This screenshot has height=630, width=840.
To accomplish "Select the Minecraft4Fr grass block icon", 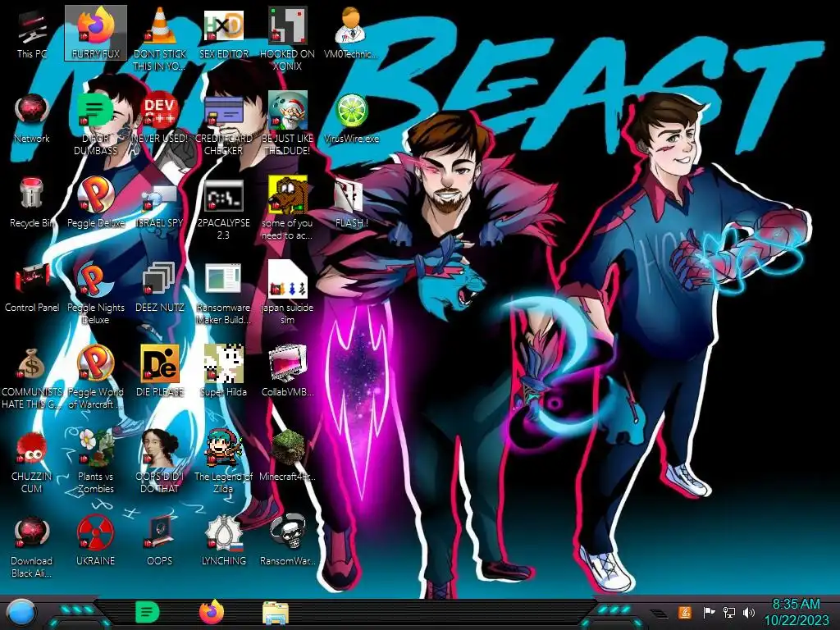I will (288, 456).
